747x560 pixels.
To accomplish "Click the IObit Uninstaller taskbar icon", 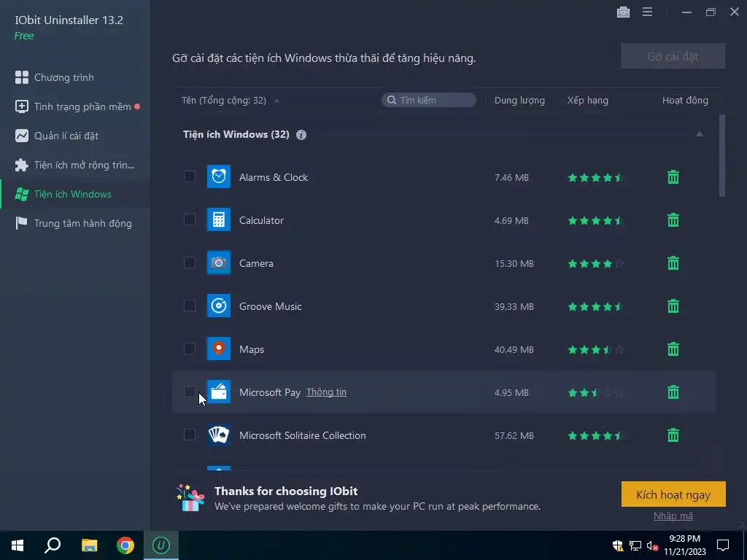I will (161, 545).
